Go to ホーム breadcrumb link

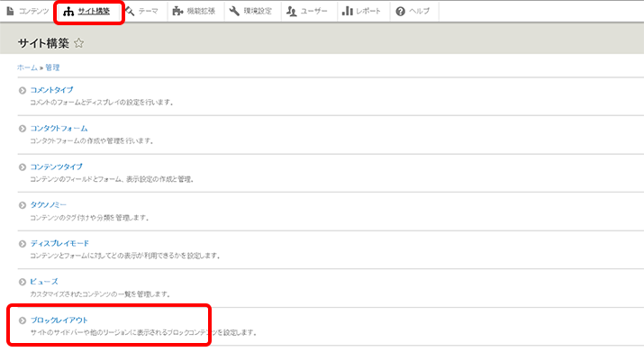[x=27, y=68]
